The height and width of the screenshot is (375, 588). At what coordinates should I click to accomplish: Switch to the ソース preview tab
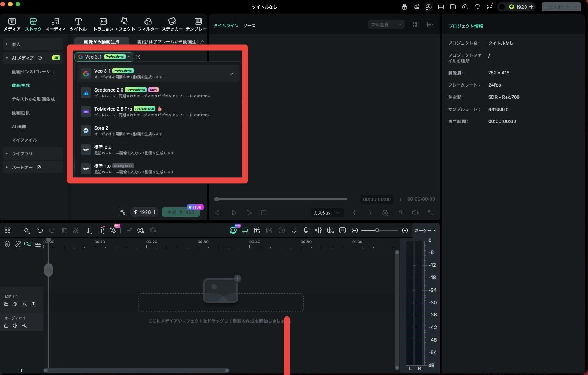(x=249, y=26)
